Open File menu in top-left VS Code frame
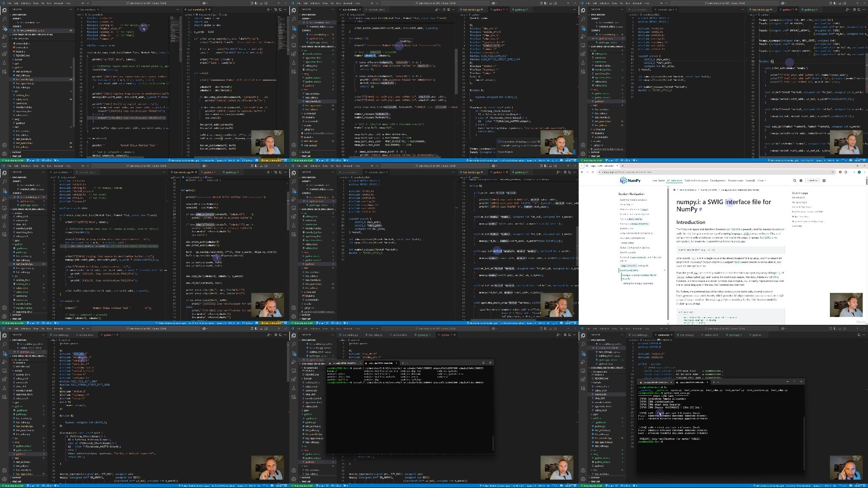 [x=10, y=3]
